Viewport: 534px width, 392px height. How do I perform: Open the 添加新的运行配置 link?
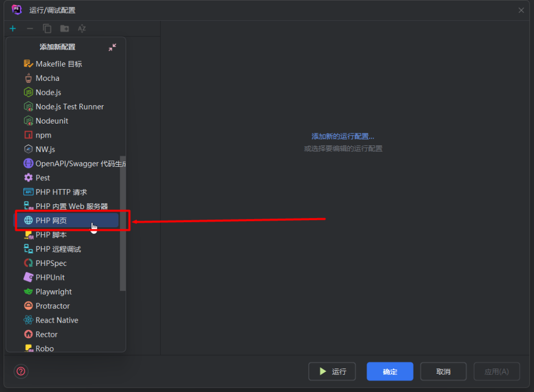pyautogui.click(x=343, y=136)
